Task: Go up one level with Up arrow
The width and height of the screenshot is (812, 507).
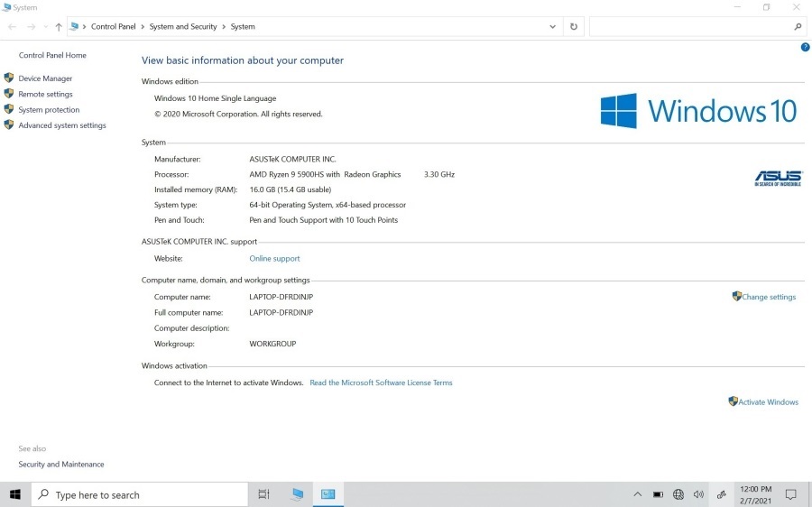Action: coord(59,27)
